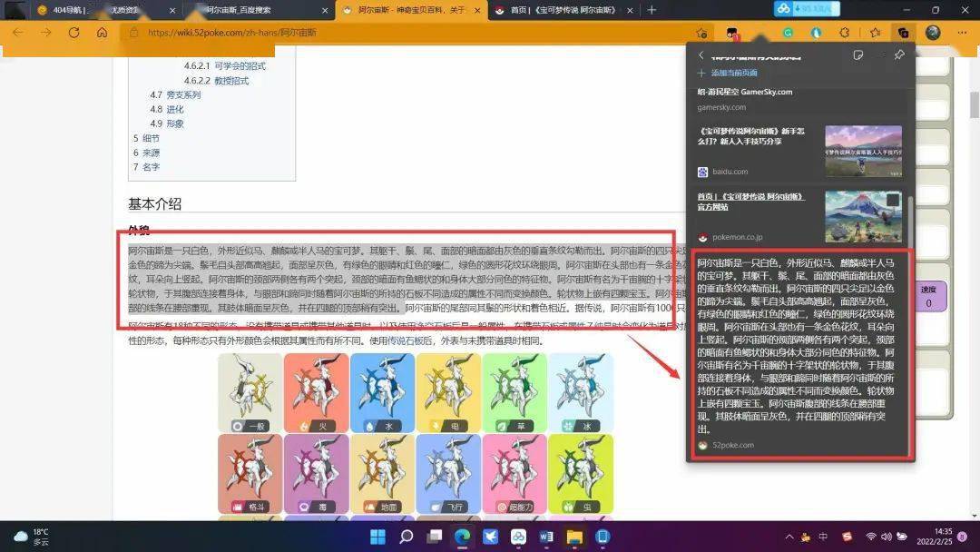
Task: Show hidden system tray icons
Action: pyautogui.click(x=789, y=537)
